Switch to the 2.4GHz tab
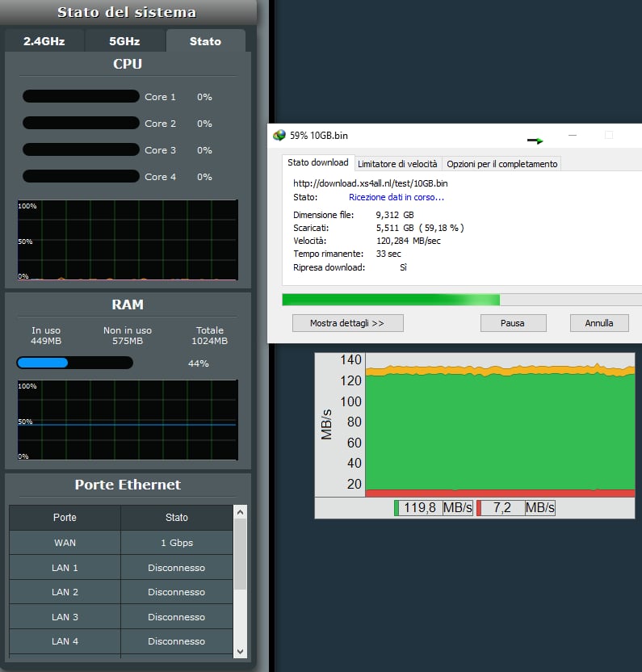This screenshot has height=672, width=642. pos(44,41)
